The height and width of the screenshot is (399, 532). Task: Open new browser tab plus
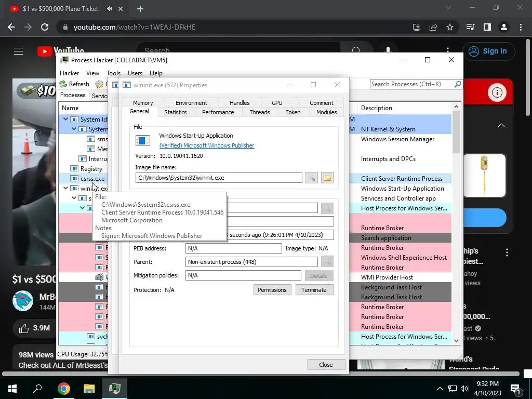tap(140, 9)
